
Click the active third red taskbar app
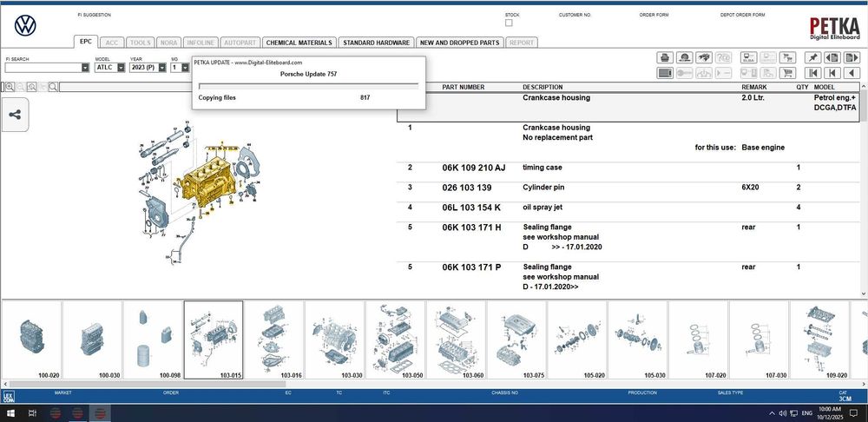pyautogui.click(x=100, y=413)
